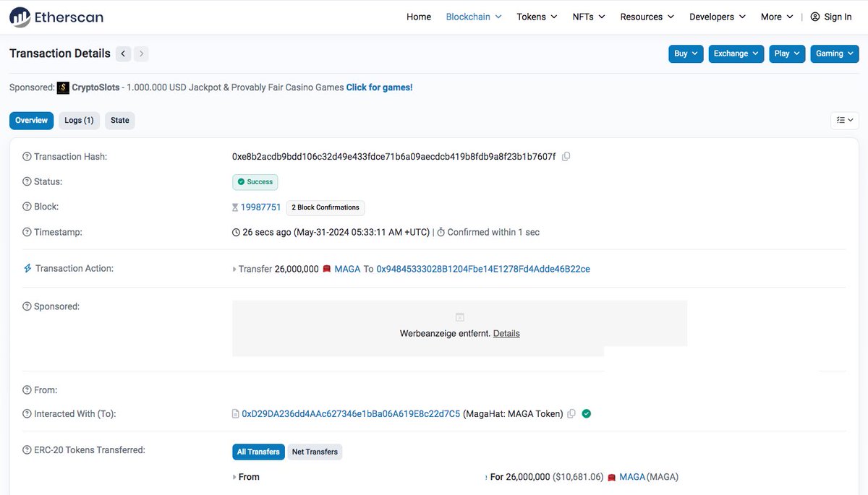Open the display options icon above Transaction Hash
This screenshot has height=495, width=868.
(845, 120)
